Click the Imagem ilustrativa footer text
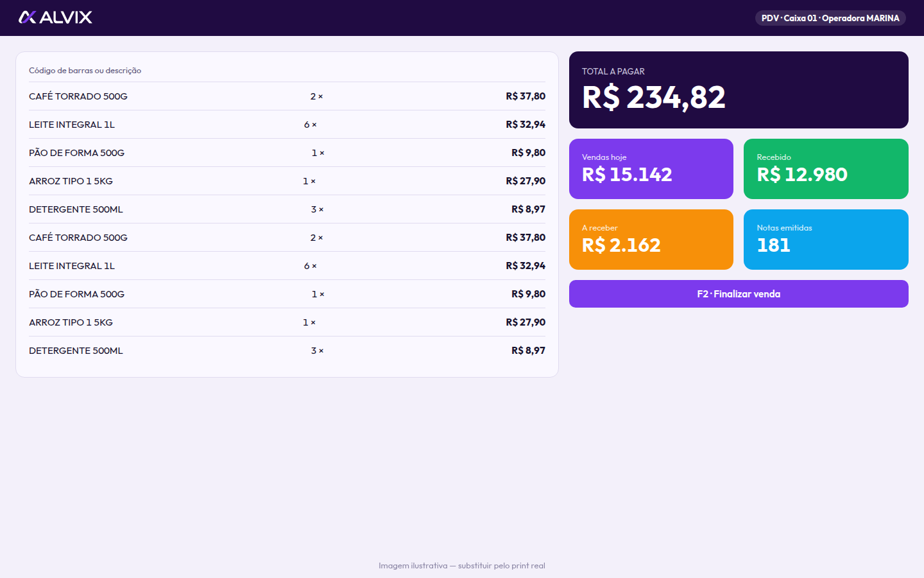The height and width of the screenshot is (578, 924). 462,566
